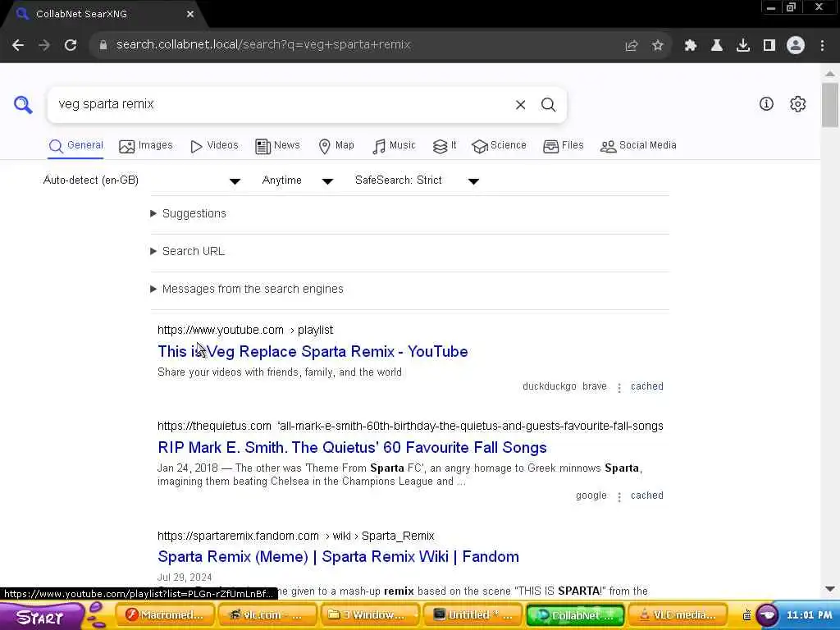This screenshot has width=840, height=630.
Task: Open the profile avatar icon
Action: pyautogui.click(x=796, y=46)
